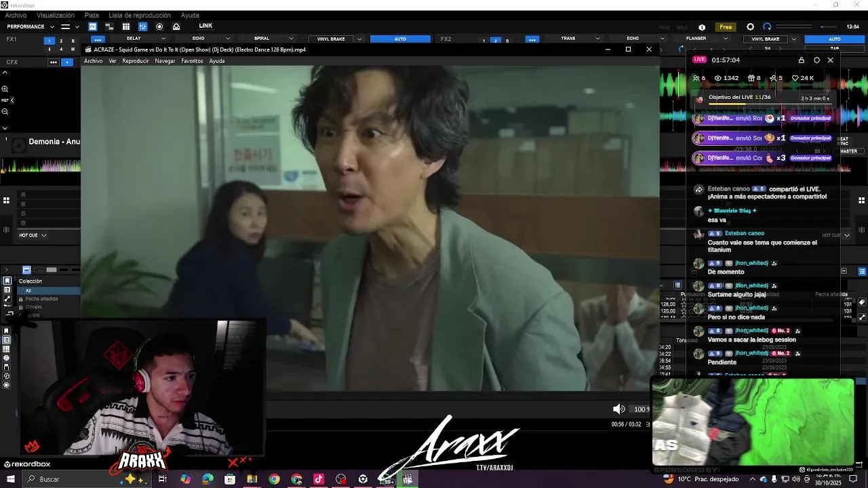This screenshot has width=868, height=488.
Task: Click jhon_whitedj username on Pendiente message
Action: point(751,353)
